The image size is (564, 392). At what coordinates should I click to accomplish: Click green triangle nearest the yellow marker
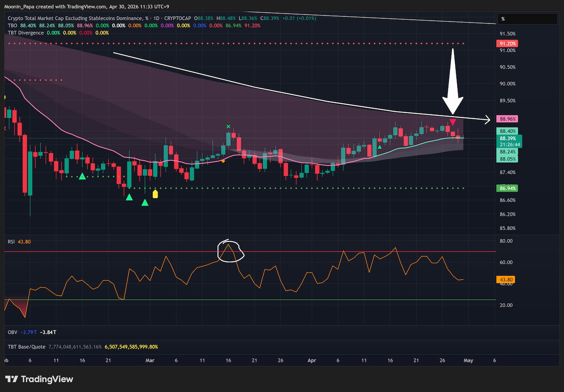145,202
